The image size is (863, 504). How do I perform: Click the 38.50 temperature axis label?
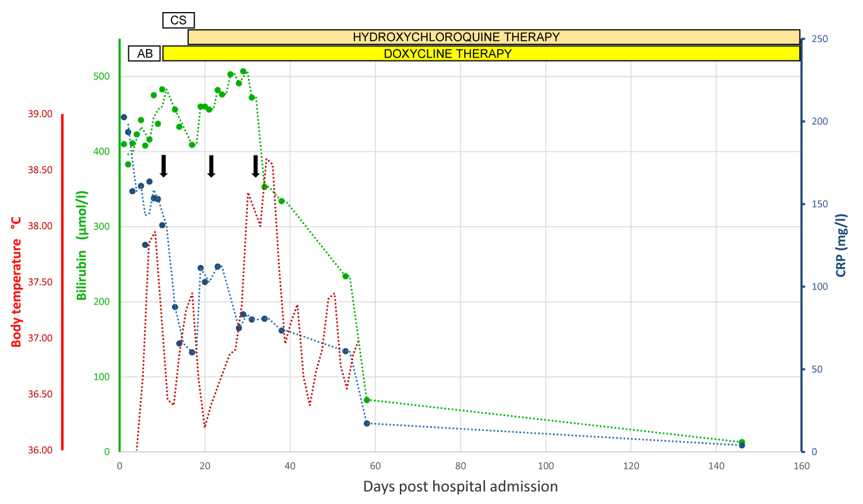point(40,170)
